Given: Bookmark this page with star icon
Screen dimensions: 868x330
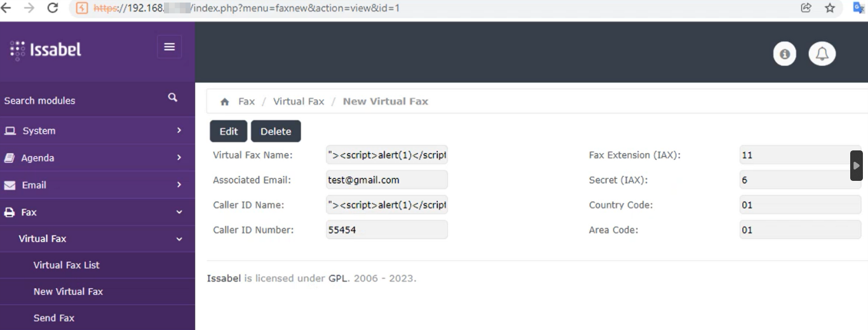Looking at the screenshot, I should [830, 8].
